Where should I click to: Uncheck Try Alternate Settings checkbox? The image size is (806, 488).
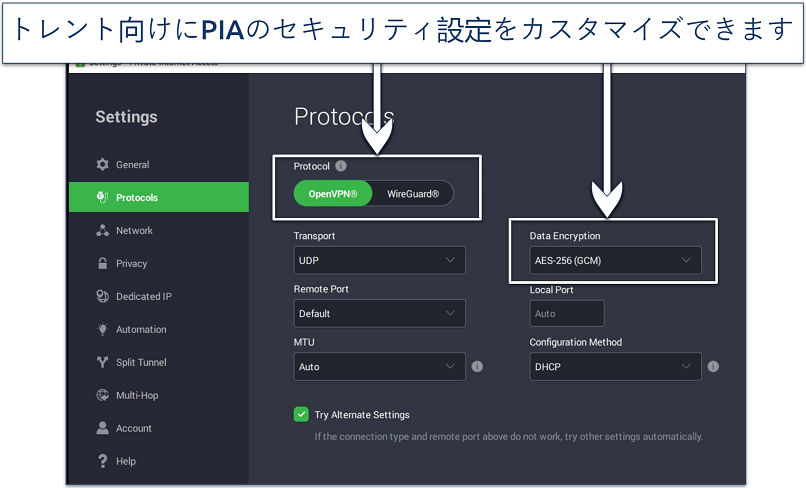pos(301,414)
